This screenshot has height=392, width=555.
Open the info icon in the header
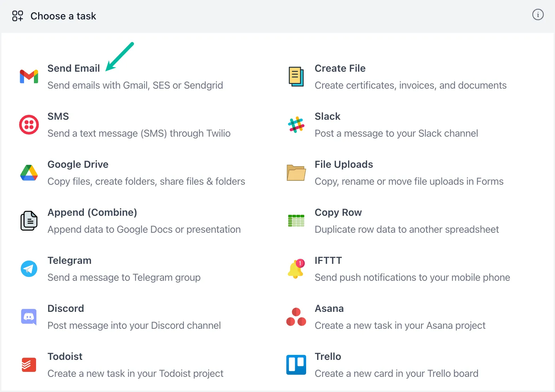click(538, 15)
